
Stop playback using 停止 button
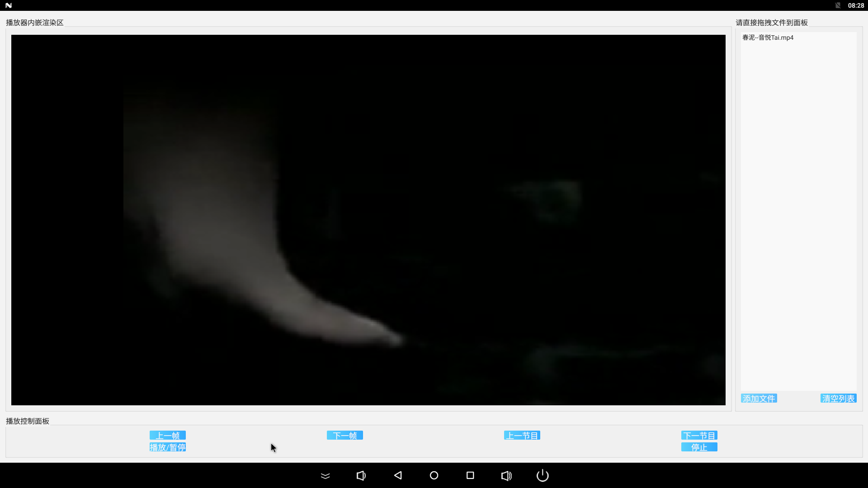(x=699, y=447)
